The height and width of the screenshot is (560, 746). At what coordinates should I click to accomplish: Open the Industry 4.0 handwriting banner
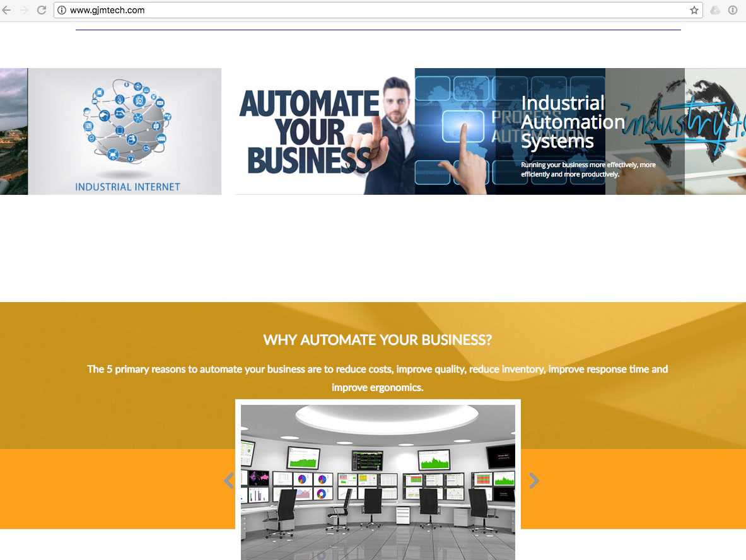click(675, 131)
